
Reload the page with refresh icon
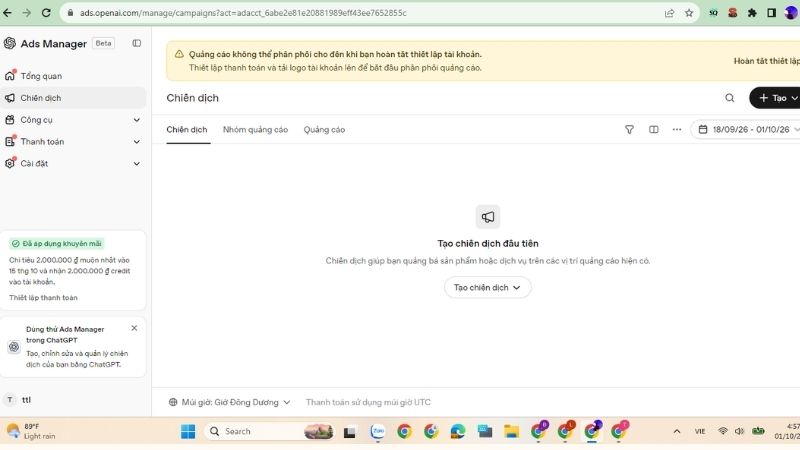[46, 13]
